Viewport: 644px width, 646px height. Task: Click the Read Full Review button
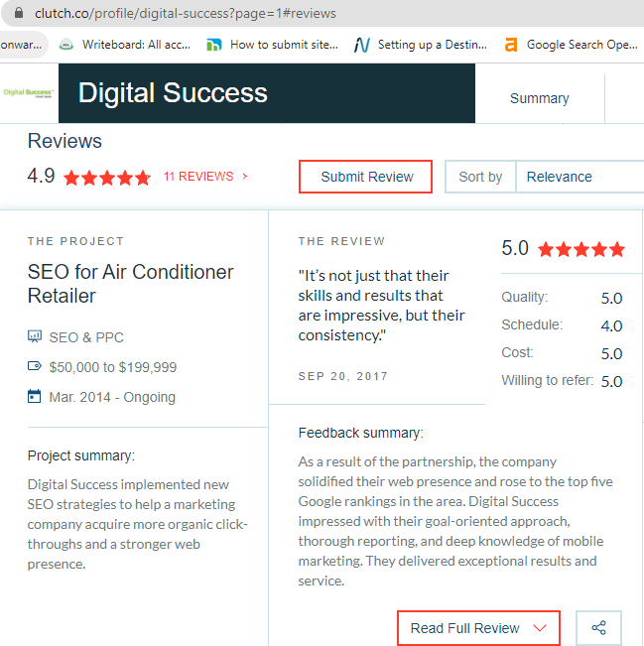tap(478, 628)
